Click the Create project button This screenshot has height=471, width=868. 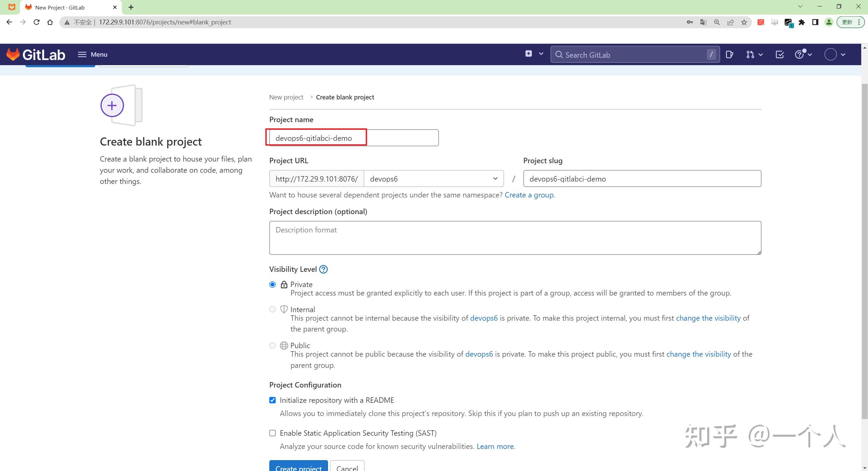tap(298, 467)
